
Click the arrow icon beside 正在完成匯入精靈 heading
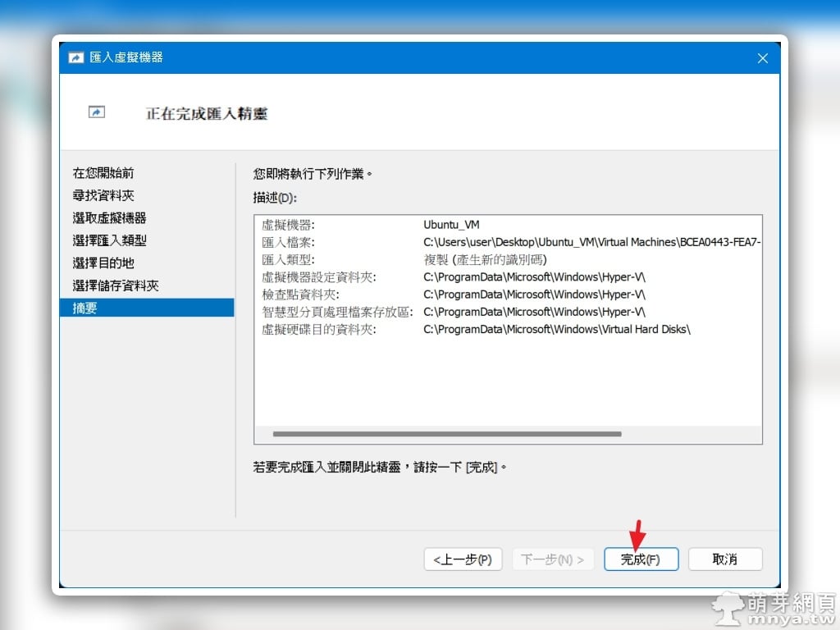(97, 112)
